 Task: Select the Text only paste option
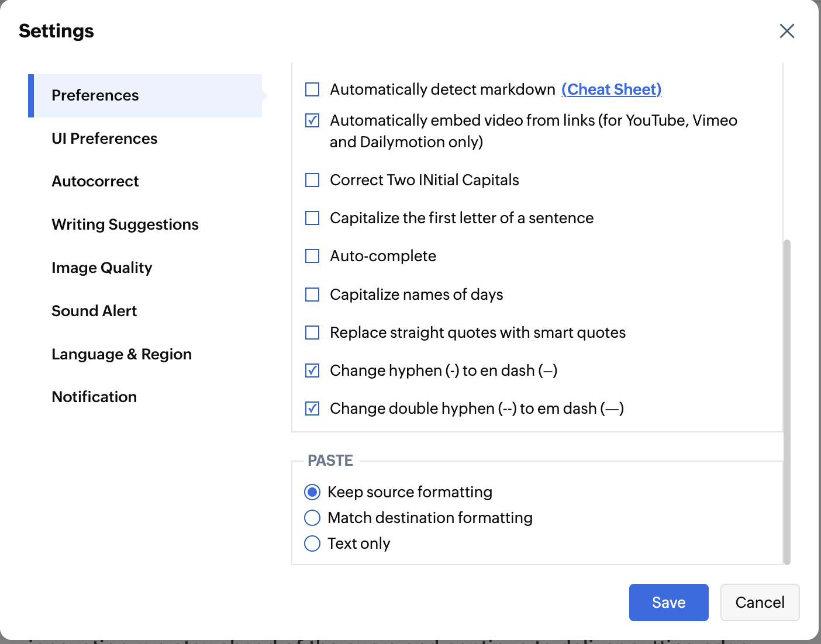click(x=313, y=543)
